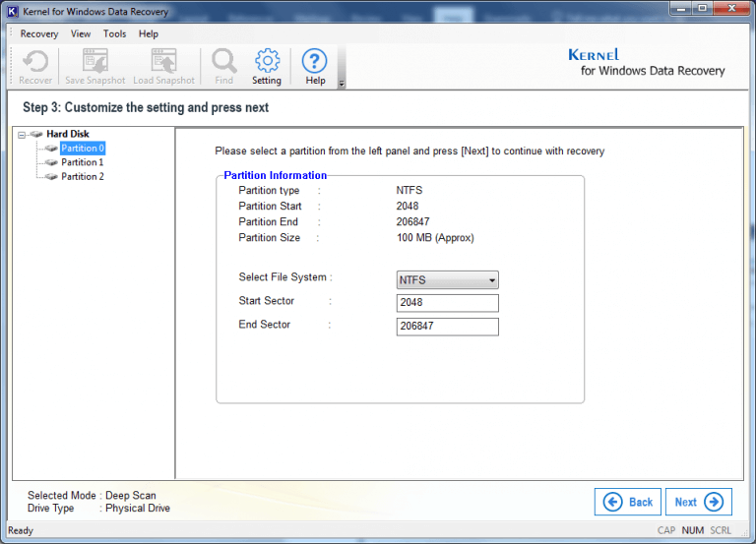The image size is (756, 544).
Task: Open the Help menu in menu bar
Action: pyautogui.click(x=149, y=33)
